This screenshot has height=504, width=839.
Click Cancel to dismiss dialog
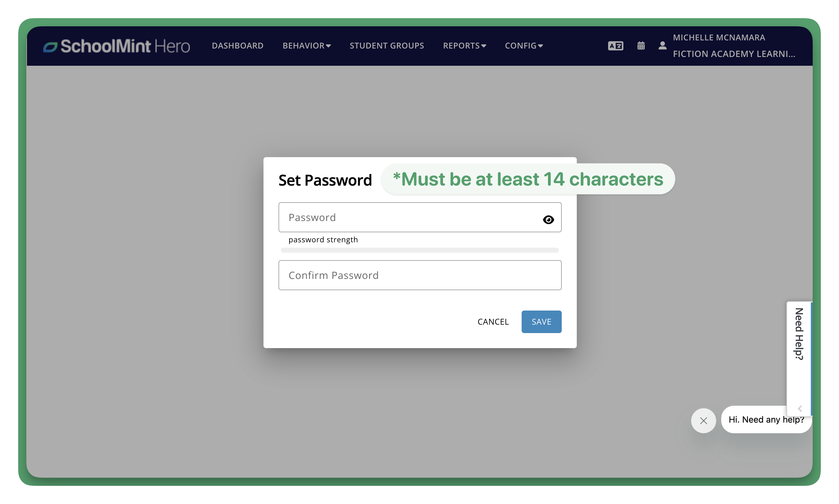(x=492, y=321)
